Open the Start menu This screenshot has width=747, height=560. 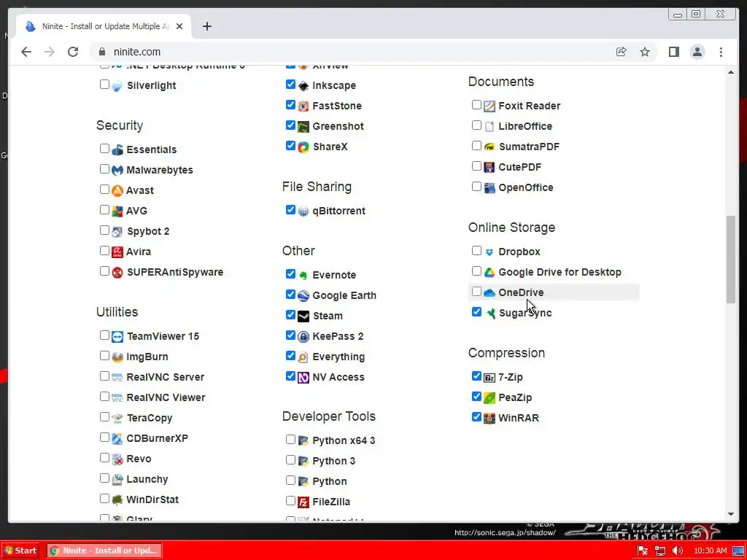(20, 551)
